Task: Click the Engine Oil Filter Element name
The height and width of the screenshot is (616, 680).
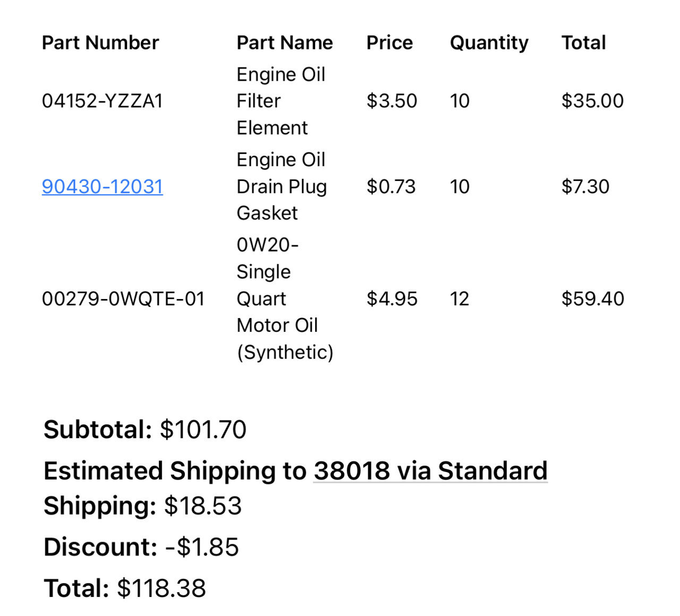Action: pos(281,101)
